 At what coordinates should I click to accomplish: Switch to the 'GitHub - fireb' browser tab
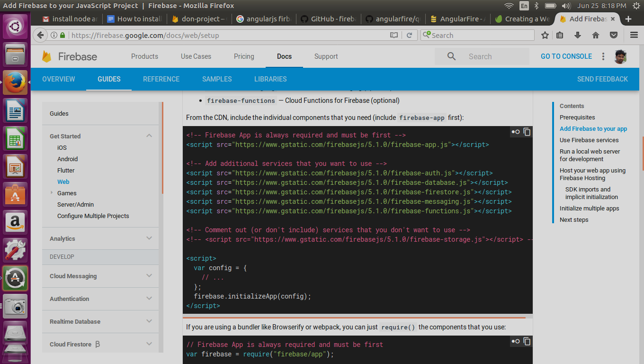pyautogui.click(x=328, y=19)
